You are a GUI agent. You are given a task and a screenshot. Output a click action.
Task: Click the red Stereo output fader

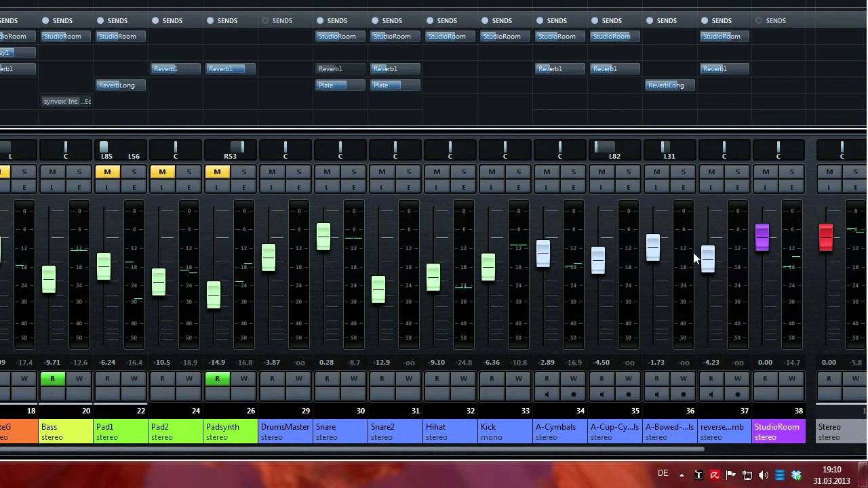pos(826,237)
